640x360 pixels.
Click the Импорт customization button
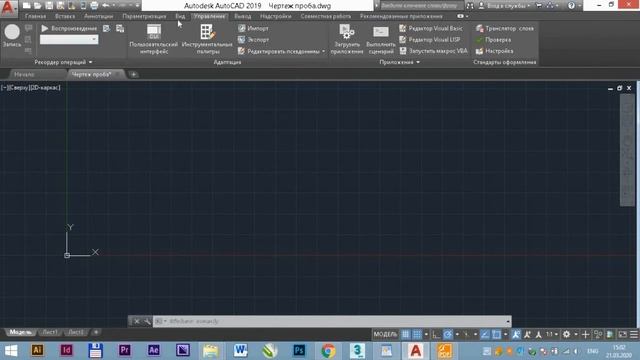[253, 28]
